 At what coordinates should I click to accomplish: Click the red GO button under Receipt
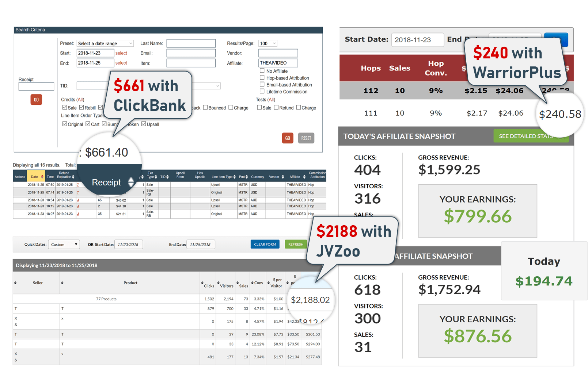click(x=36, y=100)
